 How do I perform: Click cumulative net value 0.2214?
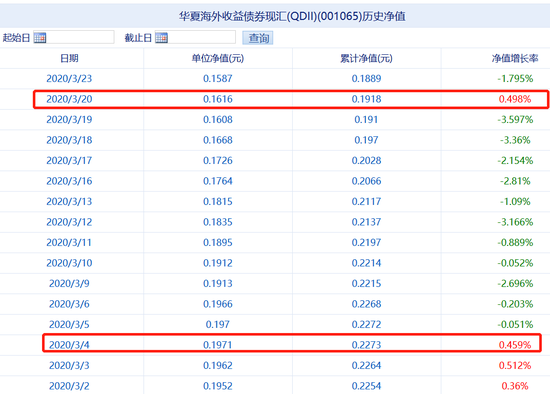click(x=366, y=263)
